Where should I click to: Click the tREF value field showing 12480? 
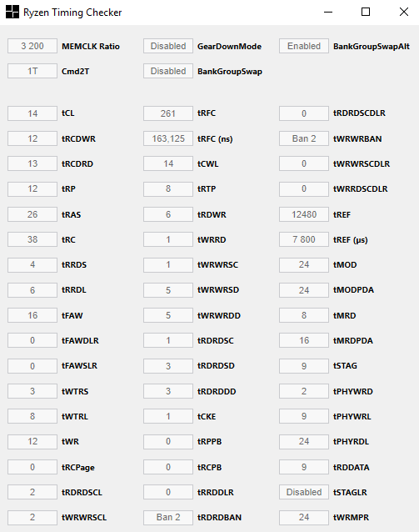[x=304, y=214]
